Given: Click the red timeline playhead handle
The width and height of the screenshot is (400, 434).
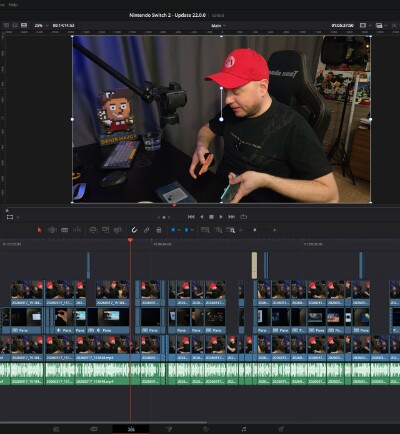Looking at the screenshot, I should (x=130, y=240).
